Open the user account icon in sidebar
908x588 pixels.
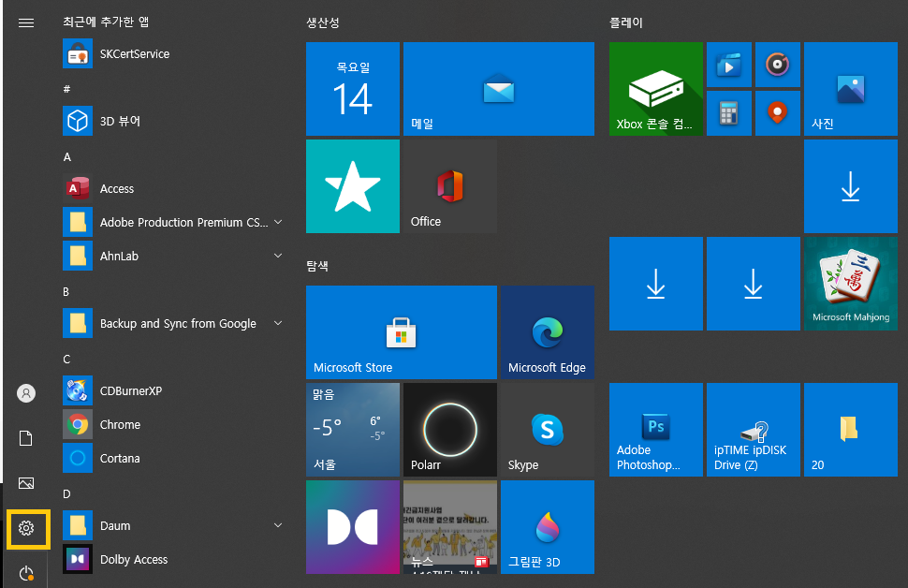pyautogui.click(x=26, y=393)
